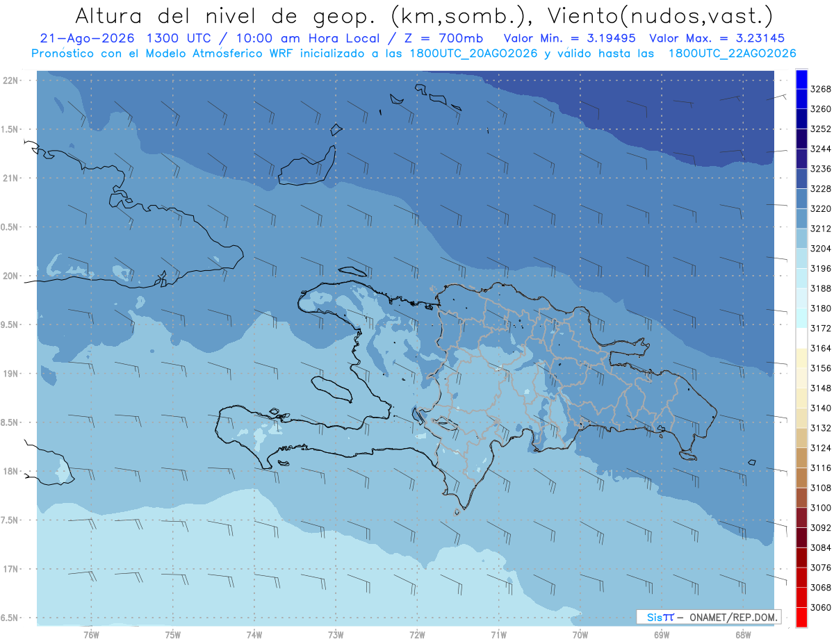
Task: Click the legend value '3084'
Action: point(821,547)
